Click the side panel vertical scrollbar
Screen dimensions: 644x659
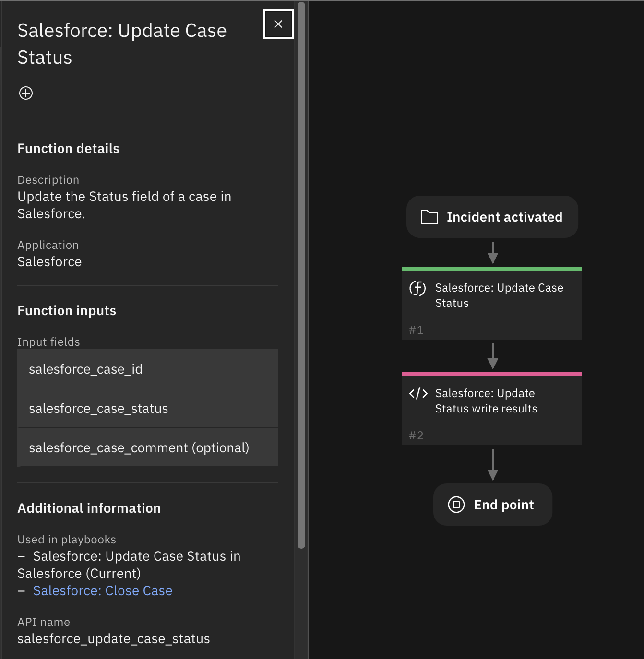pos(301,275)
